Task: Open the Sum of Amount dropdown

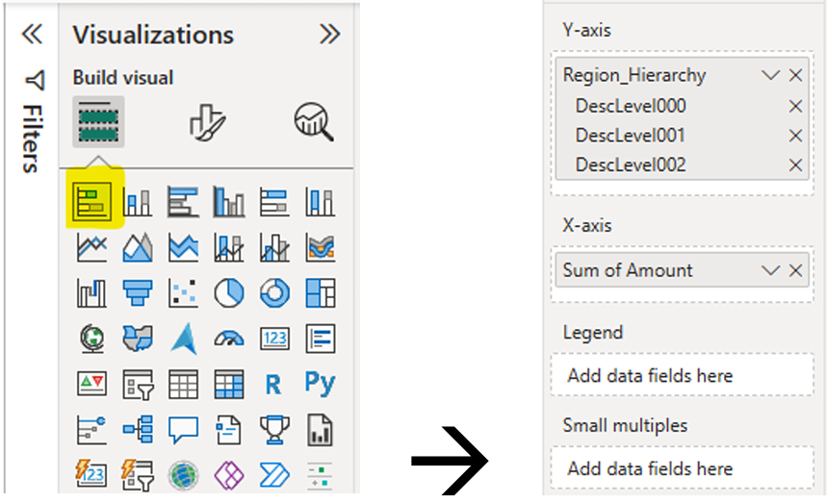Action: coord(770,270)
